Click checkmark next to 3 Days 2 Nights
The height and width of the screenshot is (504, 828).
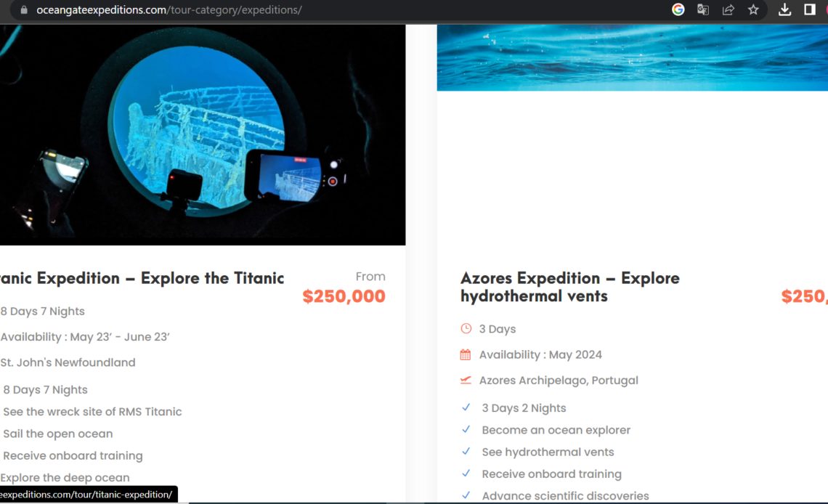[x=466, y=407]
